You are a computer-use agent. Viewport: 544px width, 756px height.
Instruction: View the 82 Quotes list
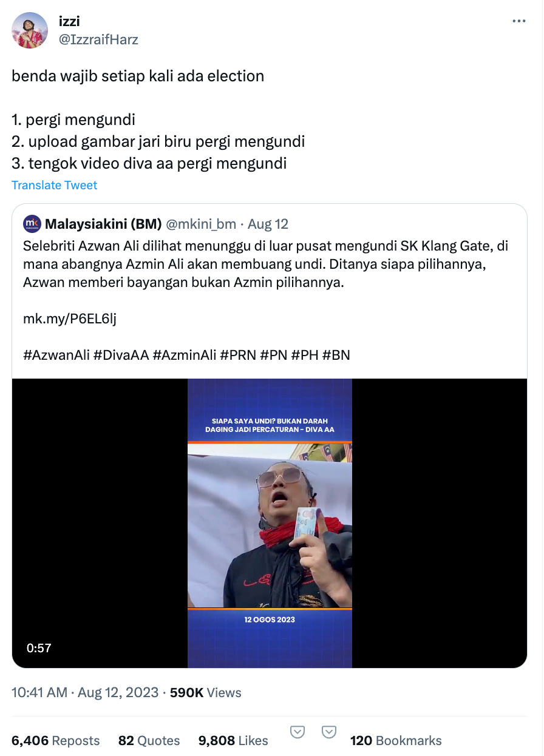(149, 740)
